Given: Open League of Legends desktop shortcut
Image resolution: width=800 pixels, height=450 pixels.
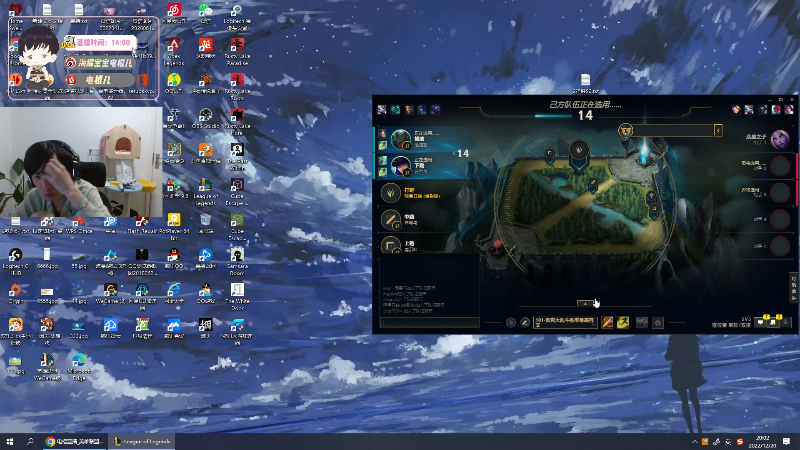Looking at the screenshot, I should point(206,189).
